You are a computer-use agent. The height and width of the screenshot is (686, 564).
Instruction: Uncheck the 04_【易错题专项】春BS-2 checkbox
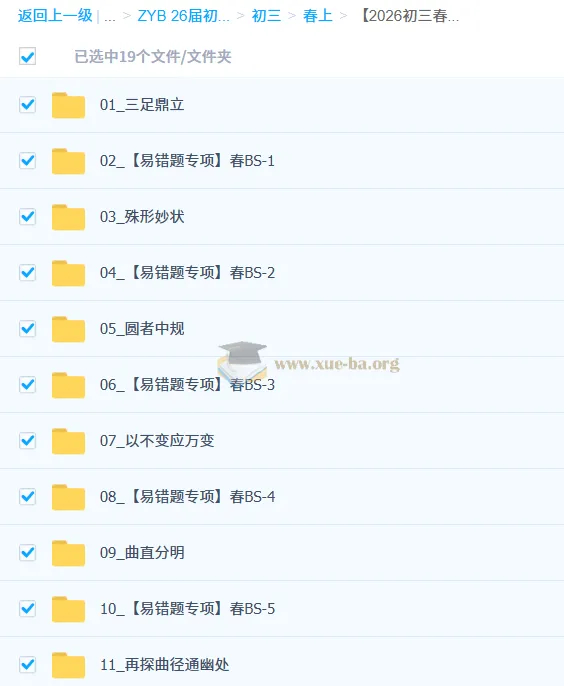coord(28,273)
